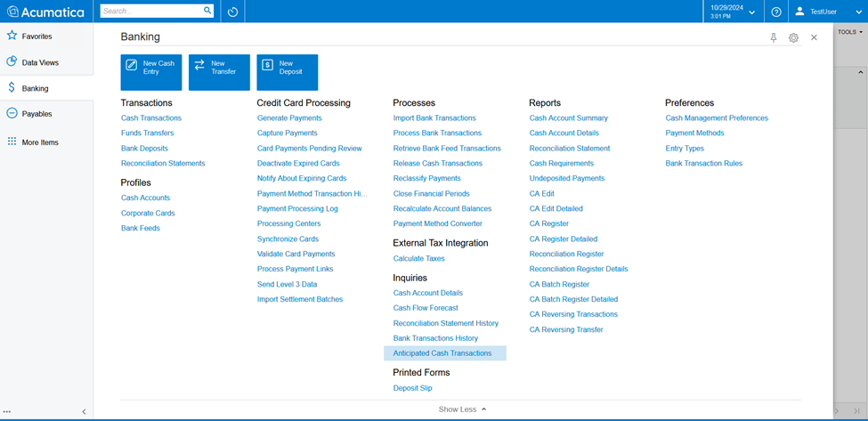868x421 pixels.
Task: Click Show Less to collapse menu
Action: 462,409
